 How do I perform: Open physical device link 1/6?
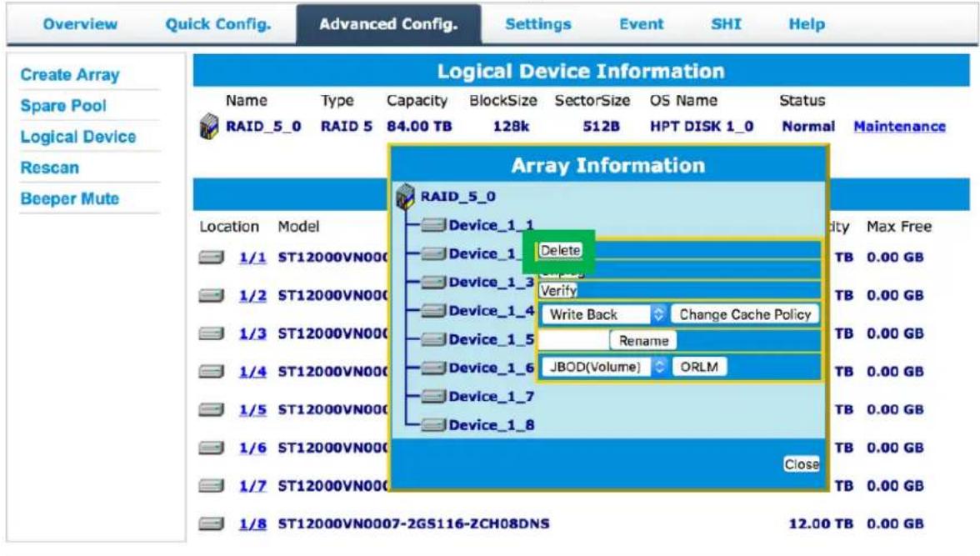pos(252,448)
